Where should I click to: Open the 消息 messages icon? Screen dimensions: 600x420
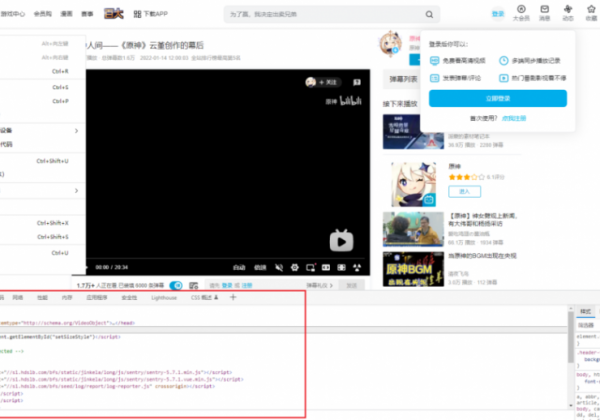coord(545,13)
